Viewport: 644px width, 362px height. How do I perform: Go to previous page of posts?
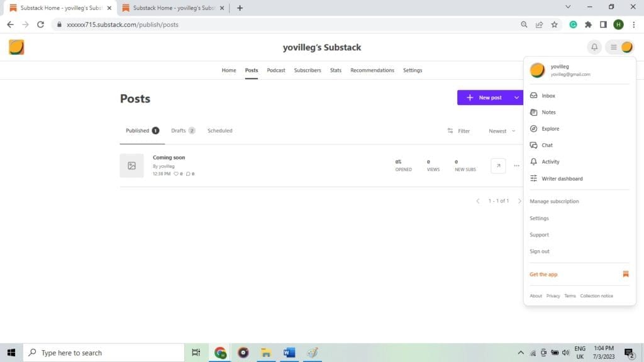(478, 201)
